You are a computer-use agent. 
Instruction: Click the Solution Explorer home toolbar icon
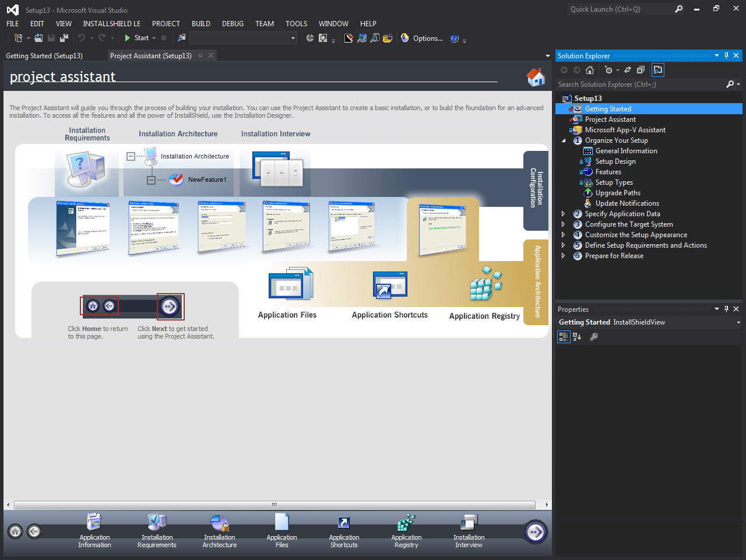pyautogui.click(x=590, y=70)
